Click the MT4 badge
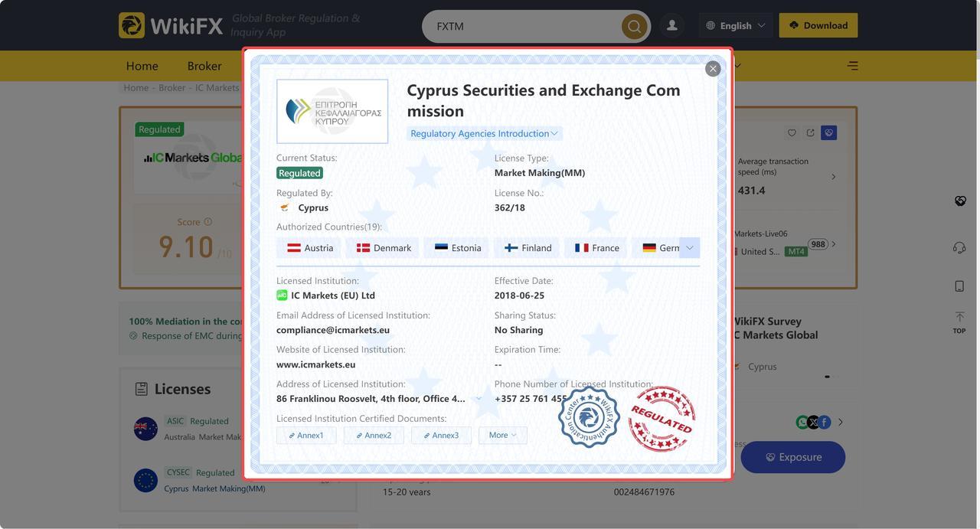980x529 pixels. coord(795,251)
